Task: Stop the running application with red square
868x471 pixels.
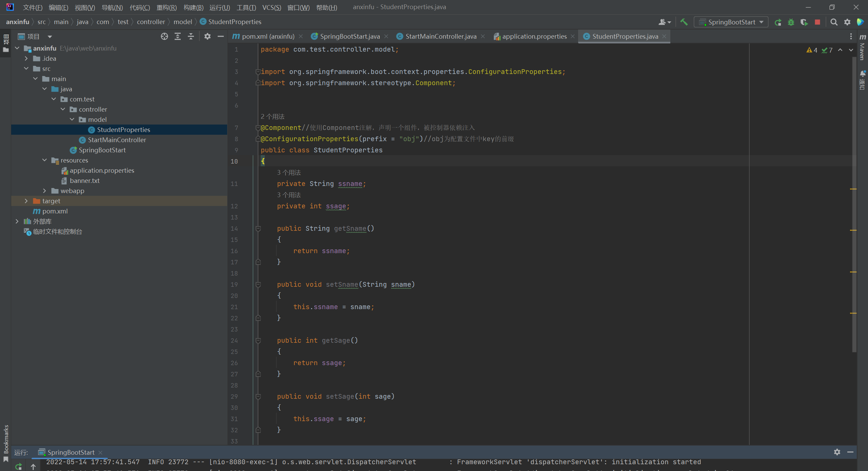Action: click(817, 22)
